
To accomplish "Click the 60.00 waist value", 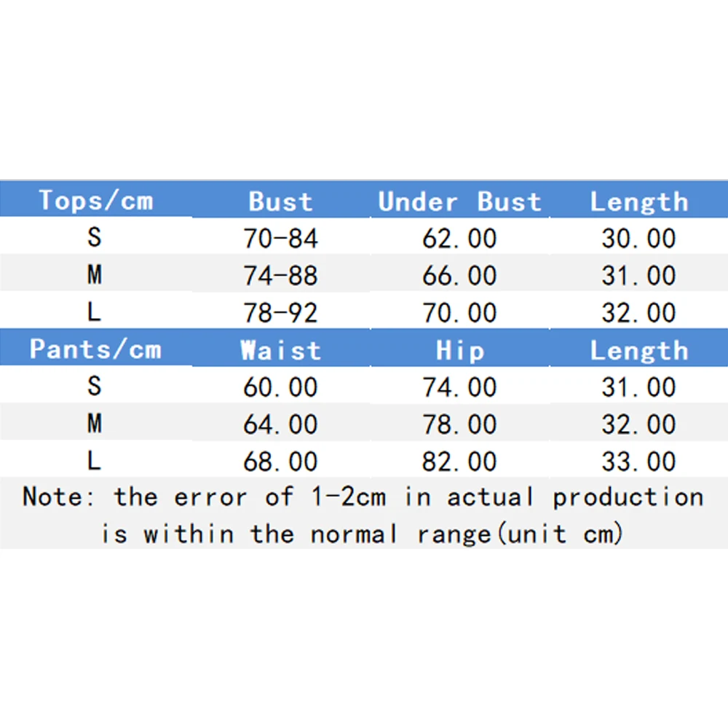I will (x=280, y=387).
